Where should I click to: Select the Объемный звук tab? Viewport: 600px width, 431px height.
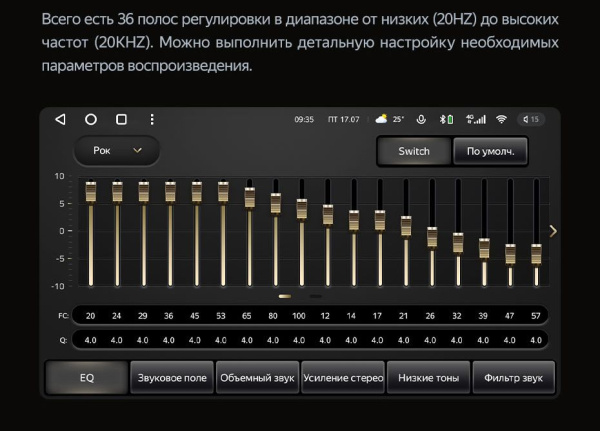tap(256, 378)
